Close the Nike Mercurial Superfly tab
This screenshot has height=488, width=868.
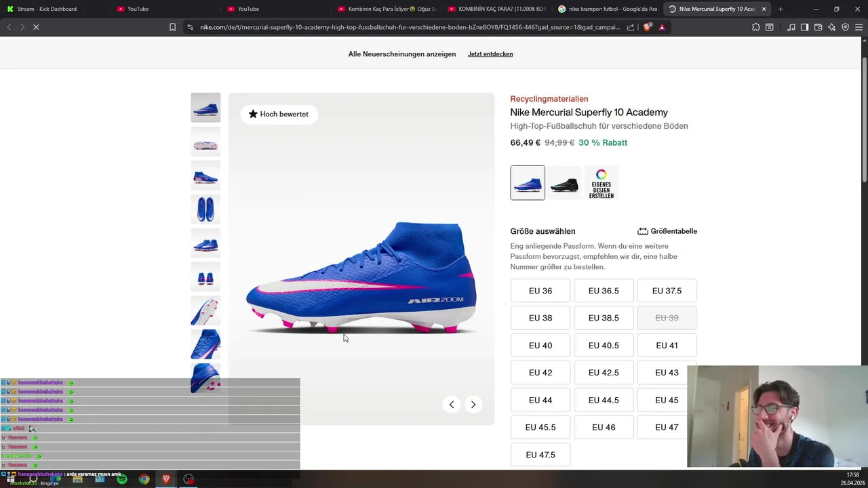[764, 9]
